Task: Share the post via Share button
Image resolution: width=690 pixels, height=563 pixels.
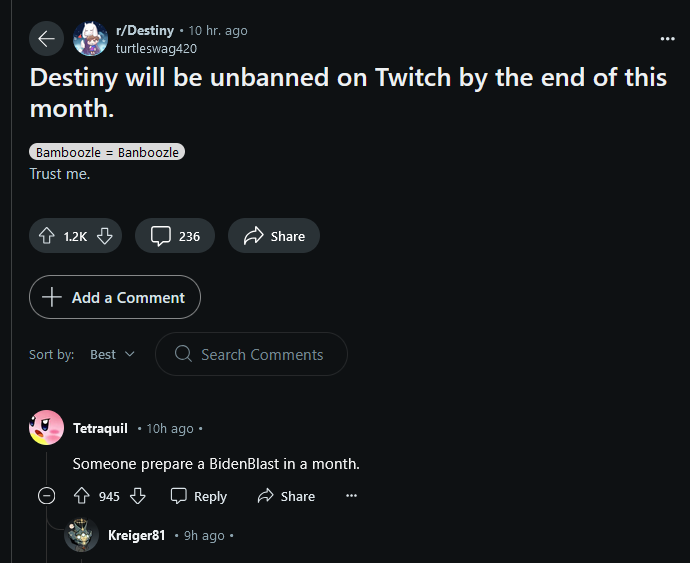Action: [274, 236]
